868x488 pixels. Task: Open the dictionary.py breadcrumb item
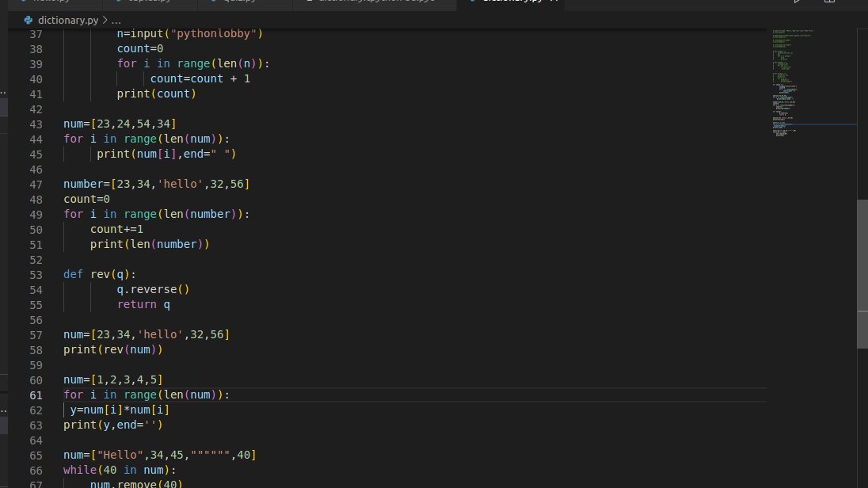(x=68, y=21)
